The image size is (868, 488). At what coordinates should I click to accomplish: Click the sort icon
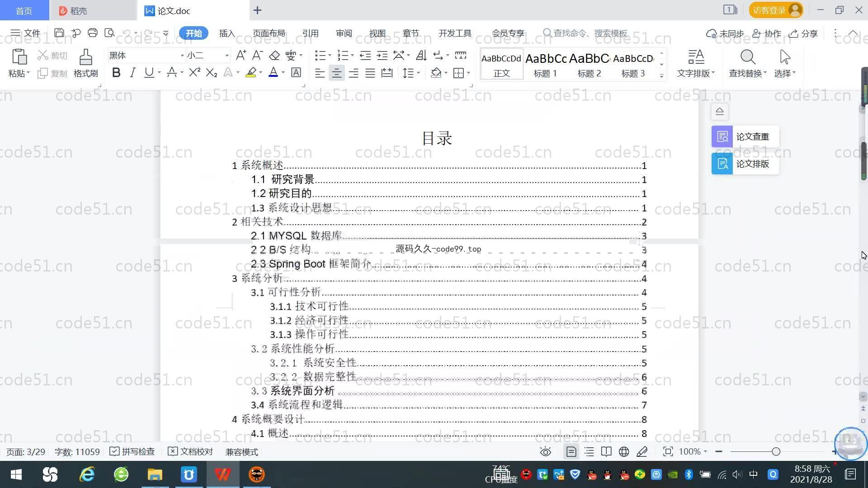[x=421, y=56]
